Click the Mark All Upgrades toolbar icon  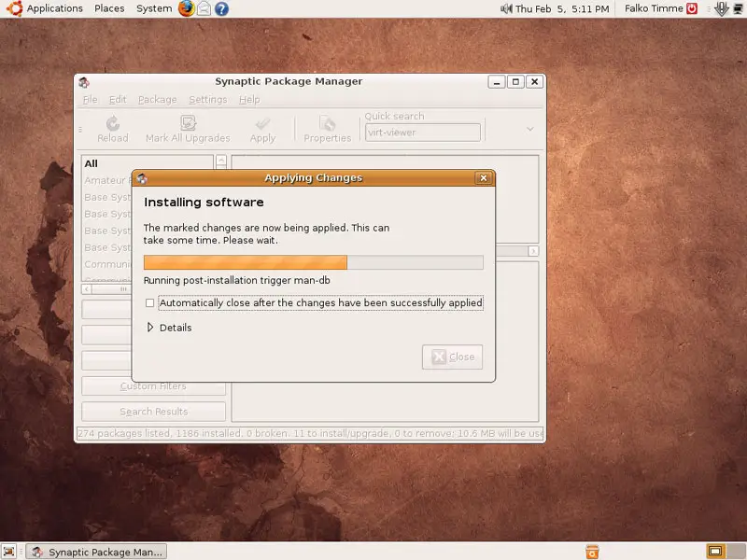189,123
